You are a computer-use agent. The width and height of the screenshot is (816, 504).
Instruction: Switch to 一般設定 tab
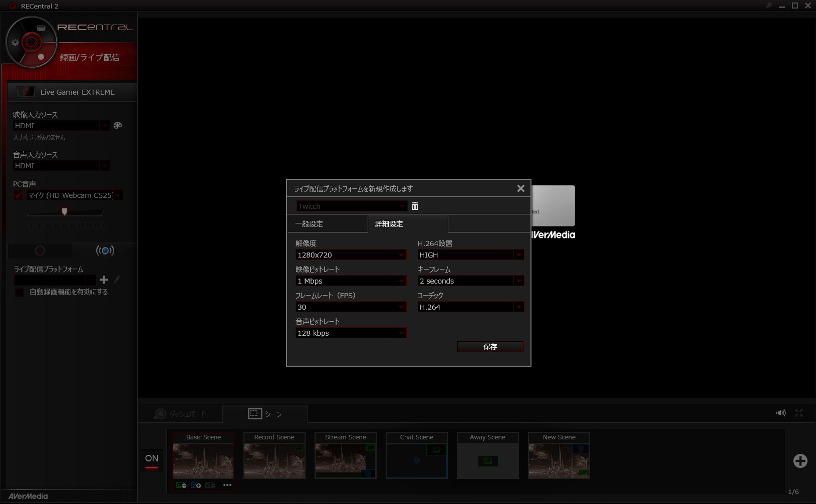328,224
